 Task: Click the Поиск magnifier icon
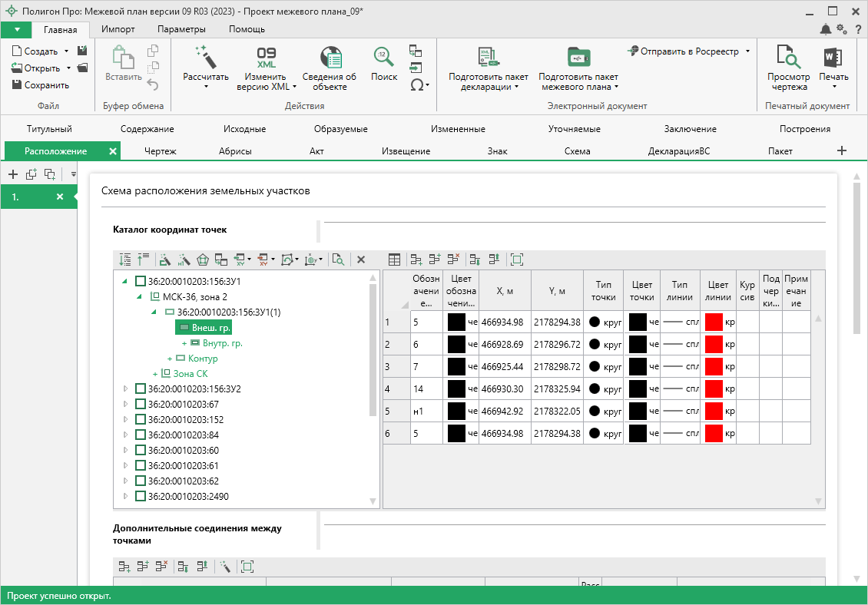[383, 58]
